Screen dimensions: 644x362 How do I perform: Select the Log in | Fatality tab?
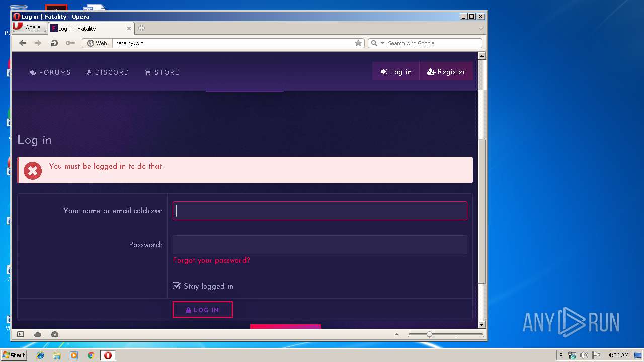coord(91,28)
